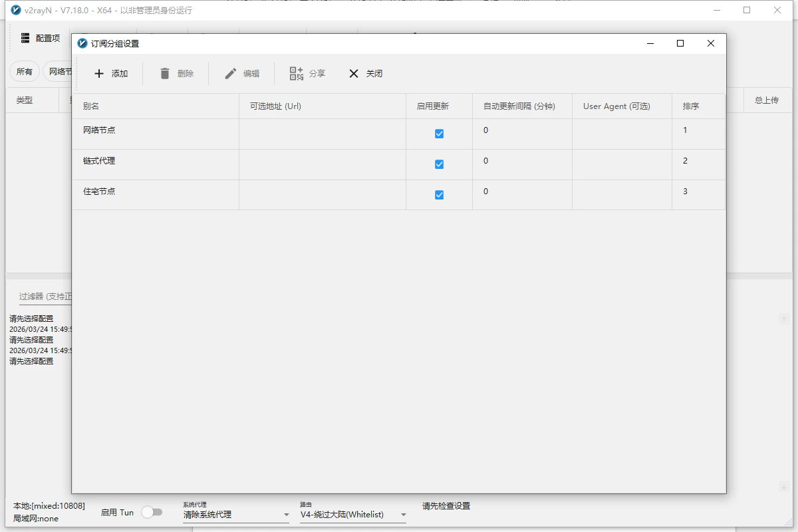Viewport: 798px width, 532px height.
Task: Open the 系统代理 dropdown
Action: click(x=236, y=515)
